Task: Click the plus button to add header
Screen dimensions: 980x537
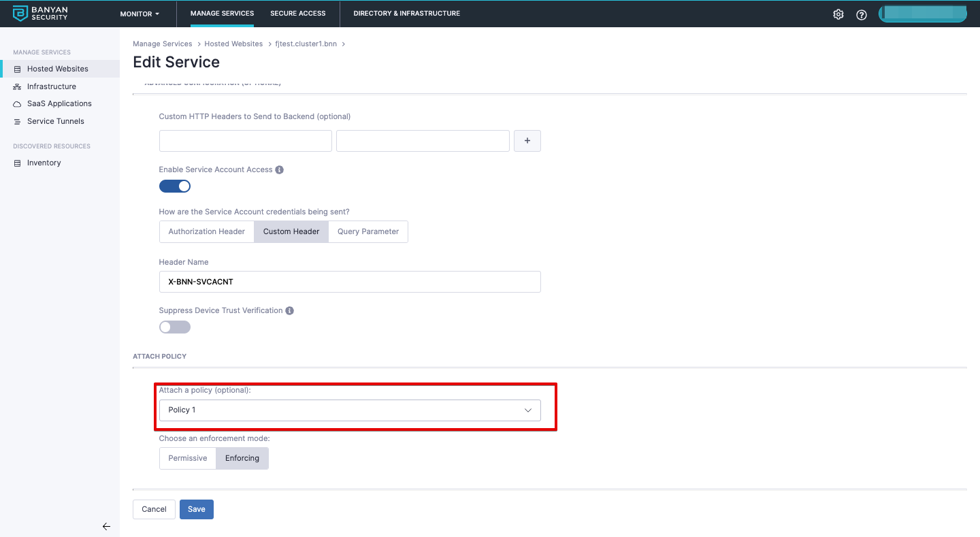Action: [x=527, y=141]
